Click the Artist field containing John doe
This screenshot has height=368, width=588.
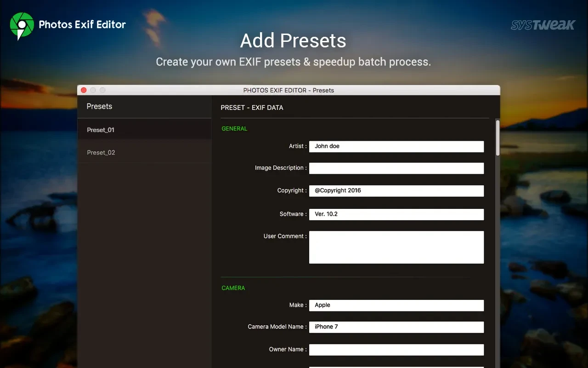tap(396, 146)
